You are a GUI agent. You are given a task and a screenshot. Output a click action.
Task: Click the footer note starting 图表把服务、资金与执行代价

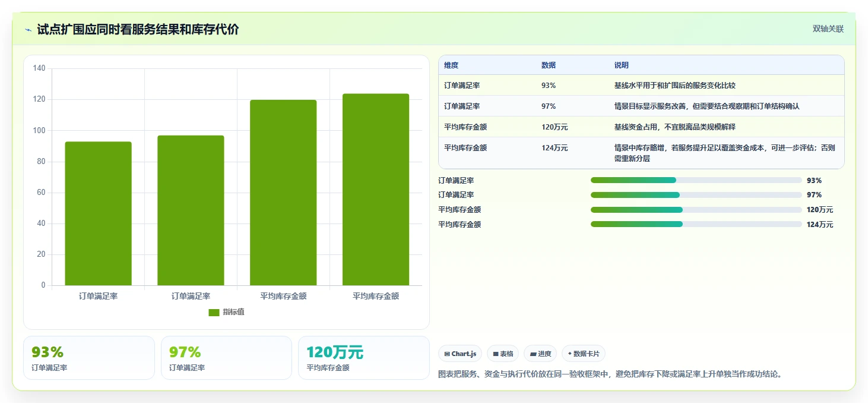point(610,374)
